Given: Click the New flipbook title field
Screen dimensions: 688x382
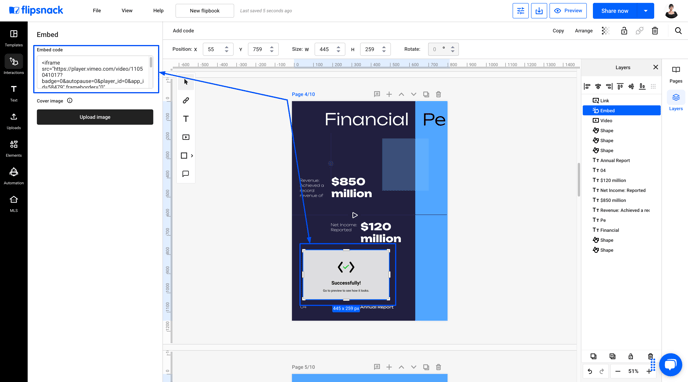Looking at the screenshot, I should click(x=204, y=11).
